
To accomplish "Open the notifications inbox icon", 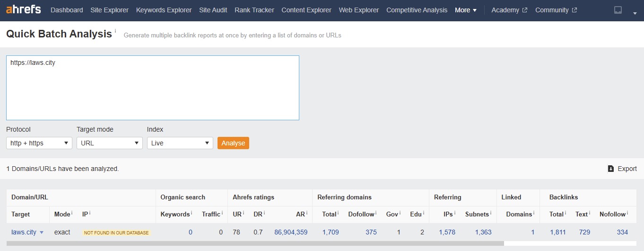I will pyautogui.click(x=618, y=10).
